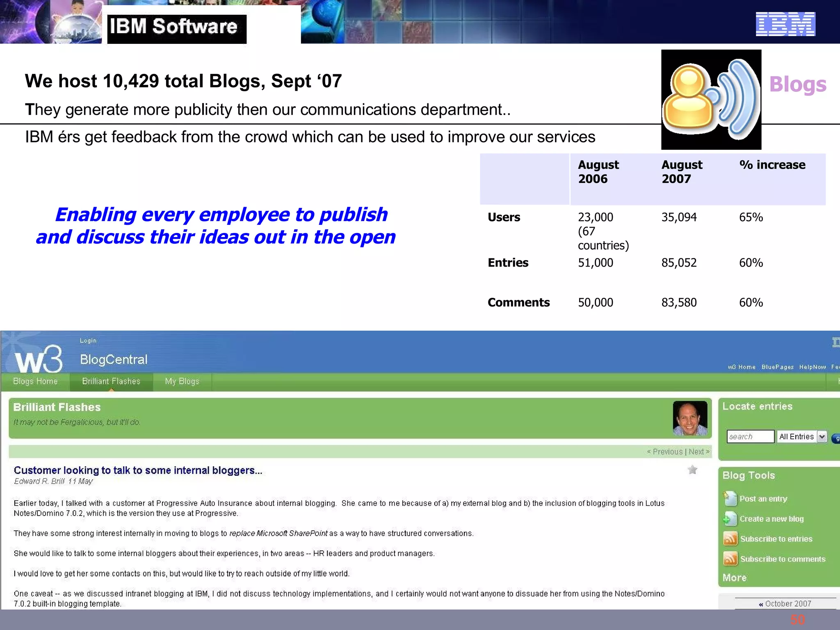Click the Comments row label
Image resolution: width=840 pixels, height=630 pixels.
(518, 302)
